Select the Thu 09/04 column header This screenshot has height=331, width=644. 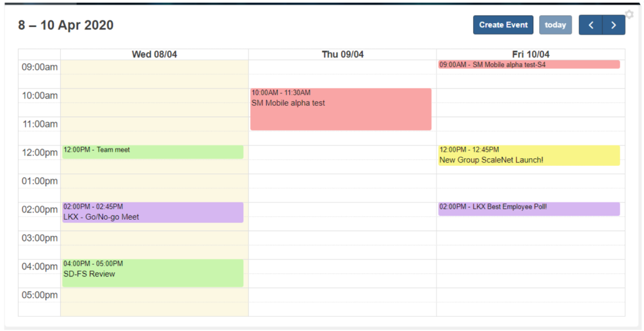(x=342, y=54)
